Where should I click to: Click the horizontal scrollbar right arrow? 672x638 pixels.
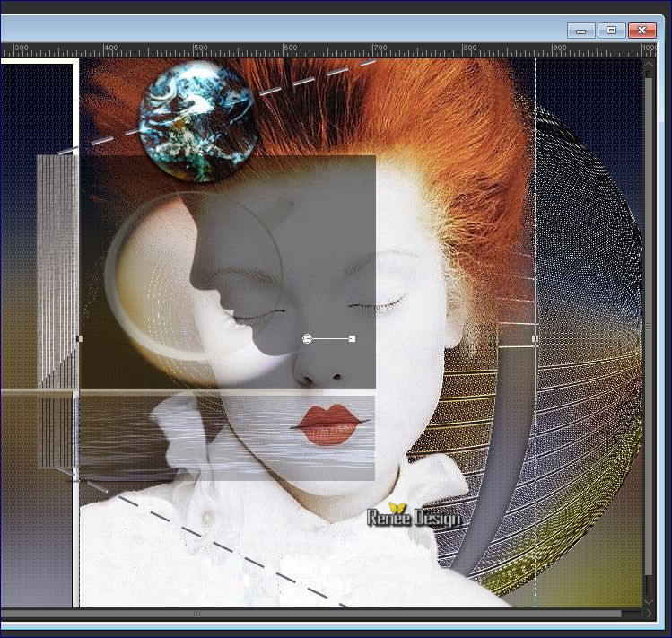649,614
